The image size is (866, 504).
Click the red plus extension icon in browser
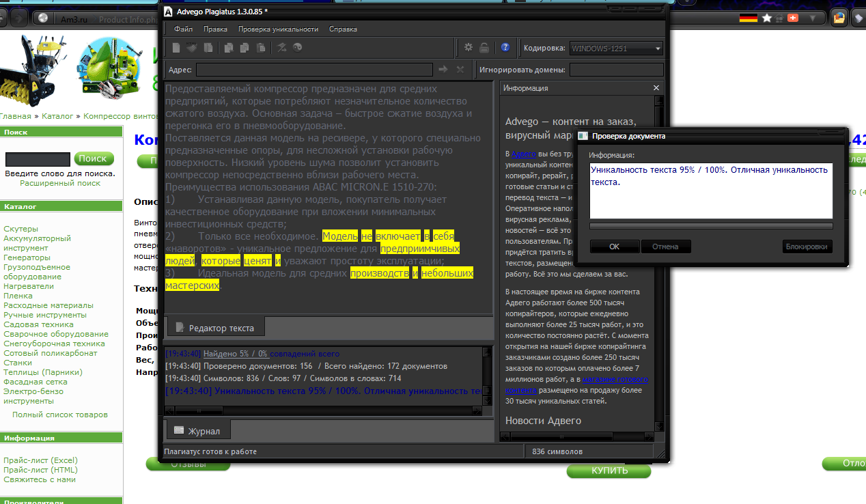coord(793,18)
